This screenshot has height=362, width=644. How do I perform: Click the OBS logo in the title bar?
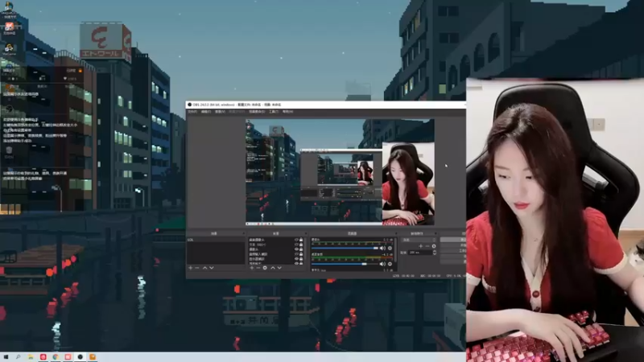pyautogui.click(x=189, y=105)
